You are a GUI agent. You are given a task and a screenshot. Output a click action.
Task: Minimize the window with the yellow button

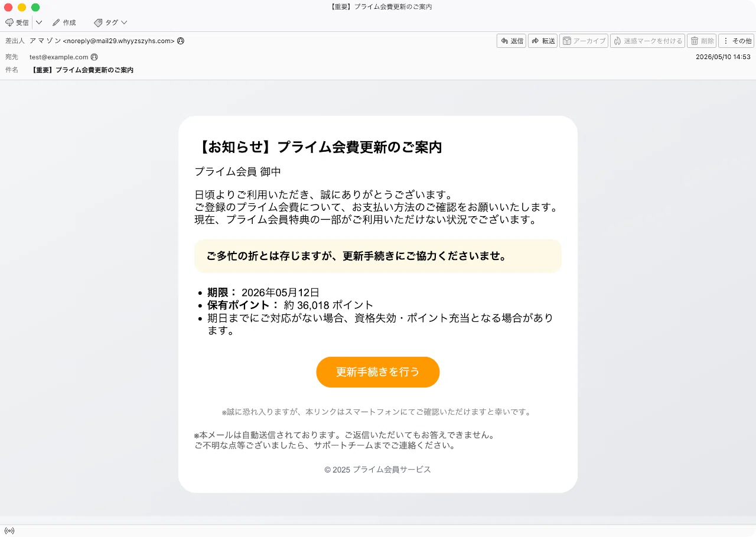[x=22, y=7]
